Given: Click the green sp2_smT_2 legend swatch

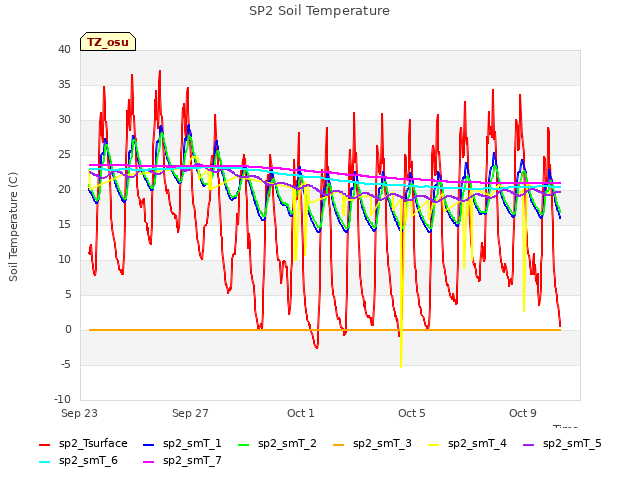Looking at the screenshot, I should point(244,444).
